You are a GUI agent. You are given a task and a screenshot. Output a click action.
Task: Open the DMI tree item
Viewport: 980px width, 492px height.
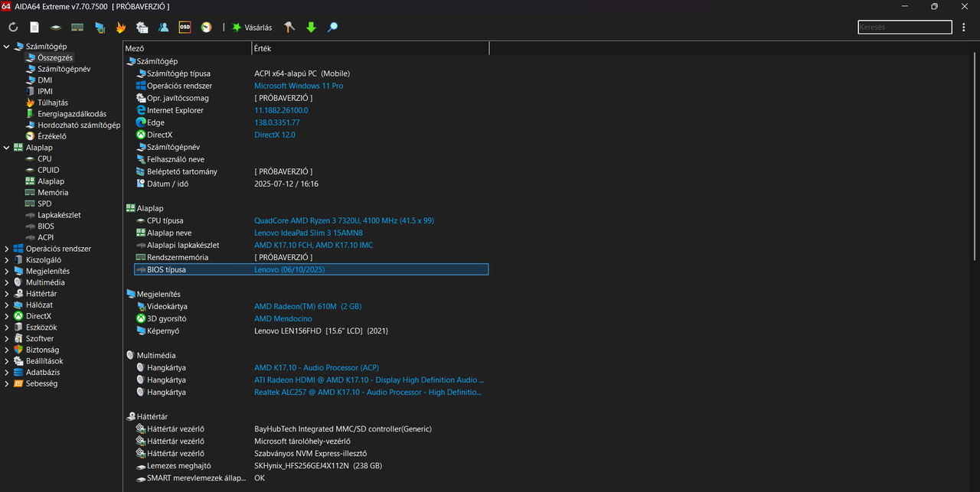(x=44, y=80)
